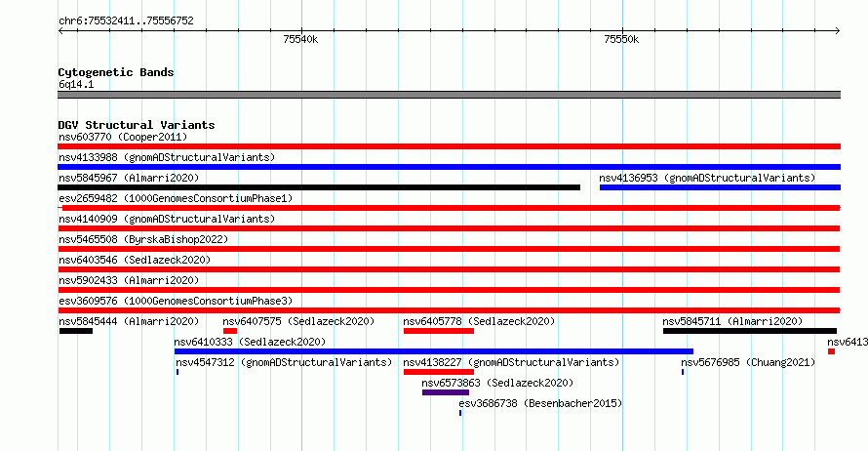Click the black nsv5845711 variant bar

tap(750, 331)
